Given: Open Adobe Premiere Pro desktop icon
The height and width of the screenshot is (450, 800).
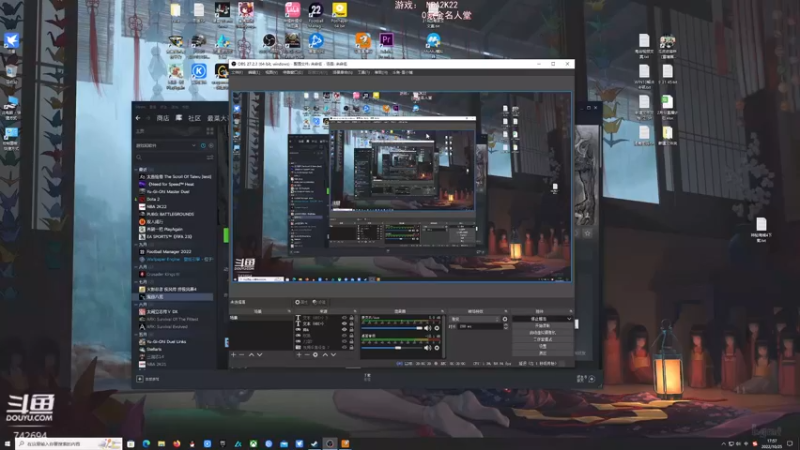Looking at the screenshot, I should coord(386,40).
